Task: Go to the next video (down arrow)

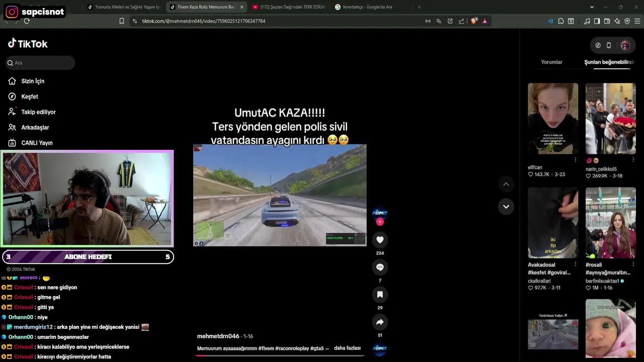Action: click(506, 206)
